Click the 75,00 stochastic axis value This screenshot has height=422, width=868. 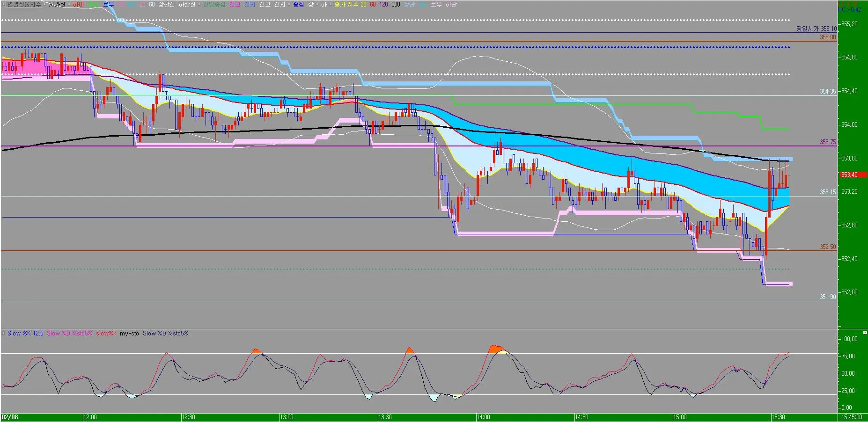(848, 356)
